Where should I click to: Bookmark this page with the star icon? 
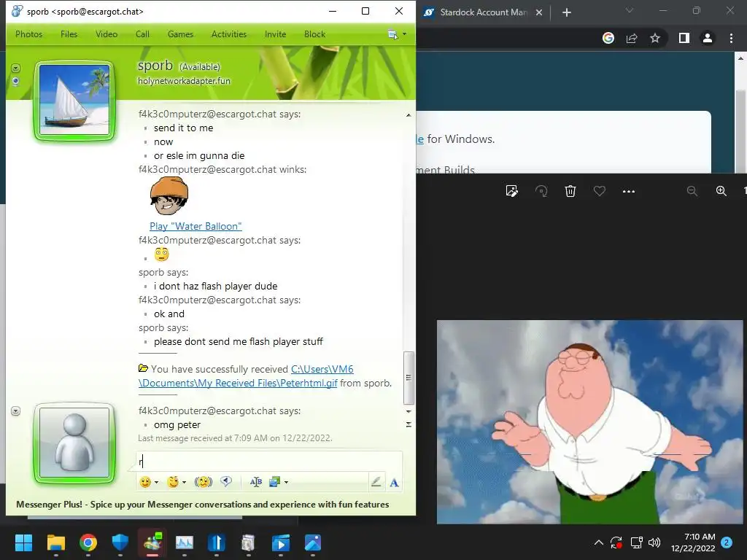click(655, 38)
